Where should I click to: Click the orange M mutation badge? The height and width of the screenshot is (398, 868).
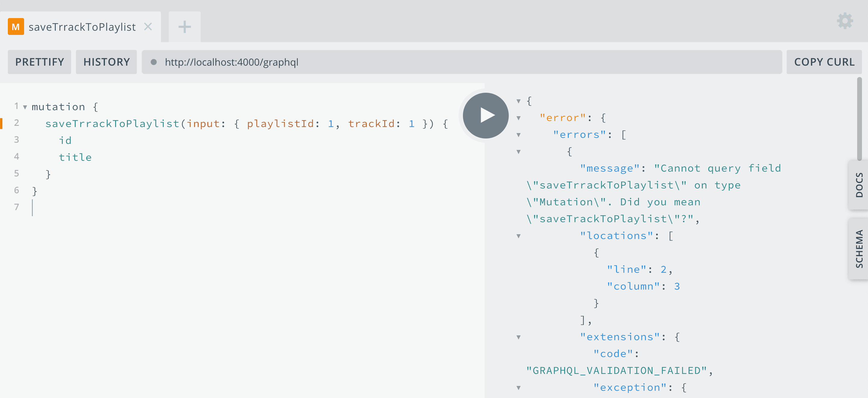pyautogui.click(x=16, y=26)
